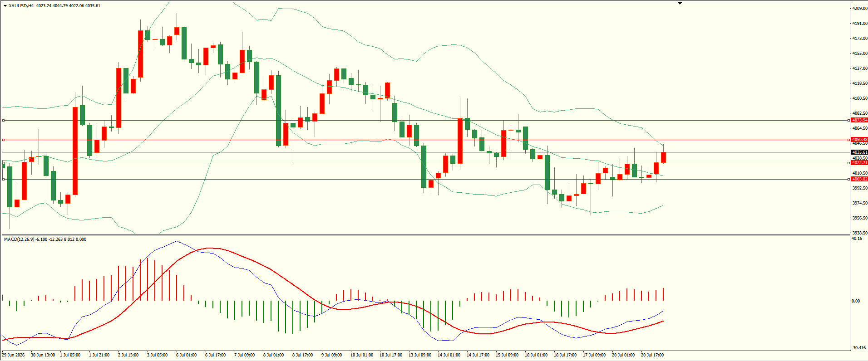Click the 40.15 MACD scale value
868x361 pixels.
point(857,239)
